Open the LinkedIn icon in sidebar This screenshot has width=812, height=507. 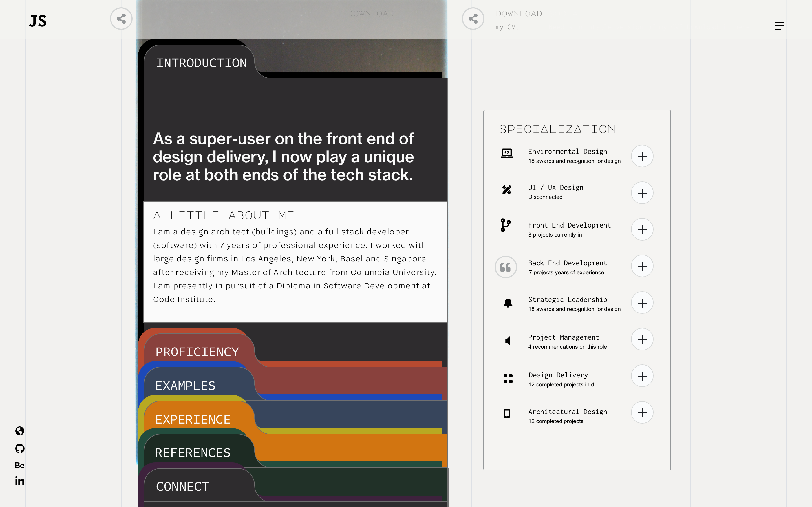coord(19,481)
